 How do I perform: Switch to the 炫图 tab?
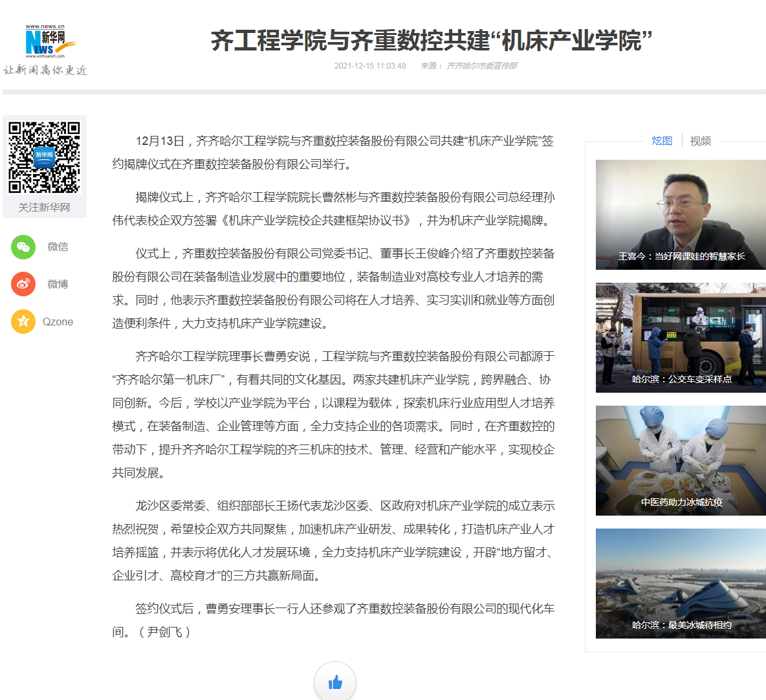[x=662, y=141]
